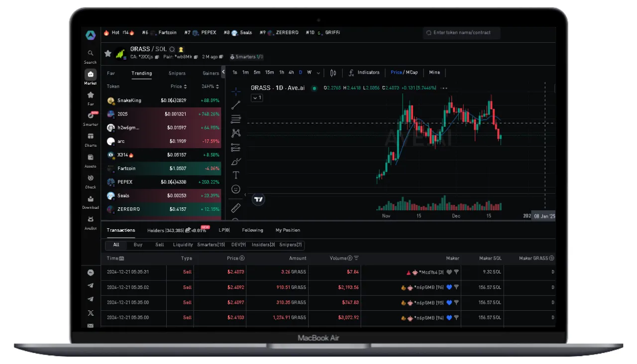
Task: Select the Text annotation tool
Action: point(236,175)
